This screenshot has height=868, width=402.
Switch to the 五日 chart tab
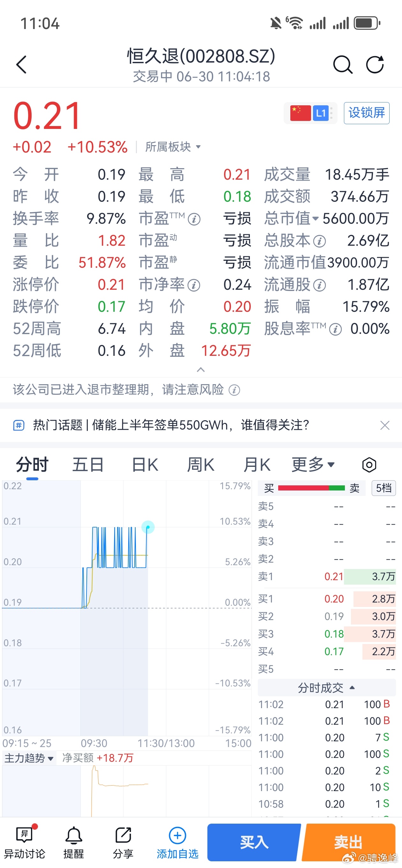coord(88,465)
